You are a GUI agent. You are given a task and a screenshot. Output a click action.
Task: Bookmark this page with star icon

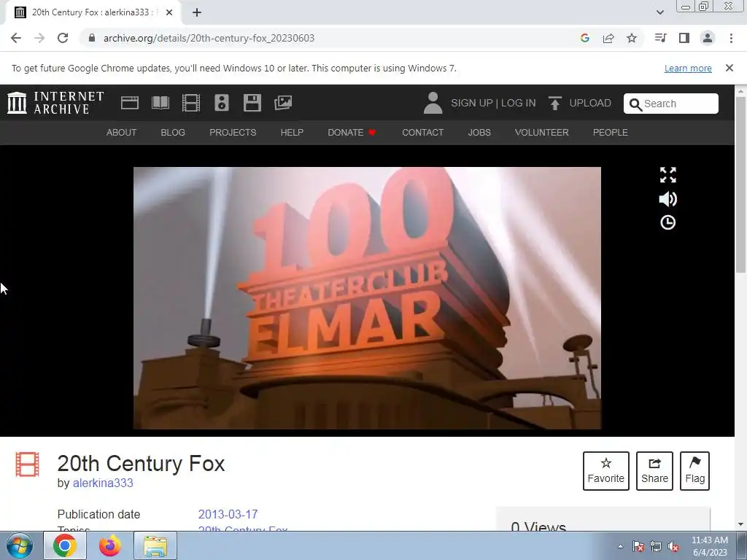632,38
